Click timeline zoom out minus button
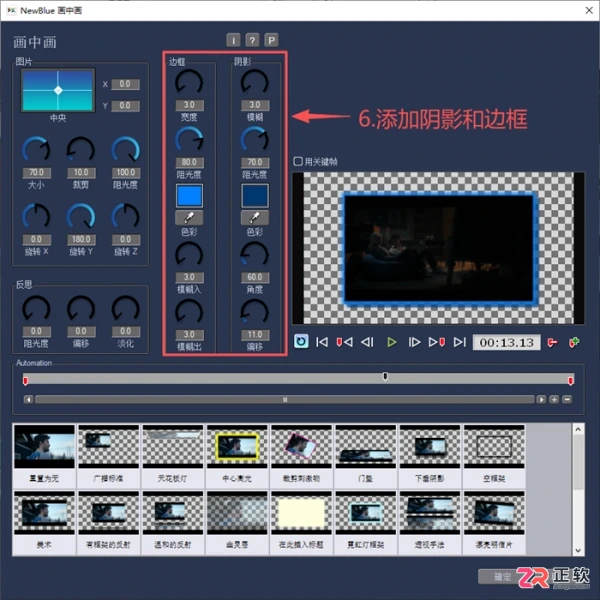This screenshot has width=600, height=600. click(567, 399)
